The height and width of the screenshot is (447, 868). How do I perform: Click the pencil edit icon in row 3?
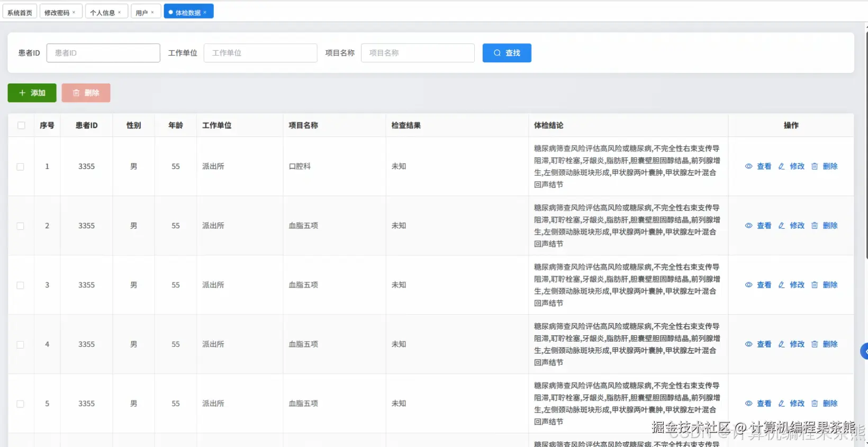point(781,285)
